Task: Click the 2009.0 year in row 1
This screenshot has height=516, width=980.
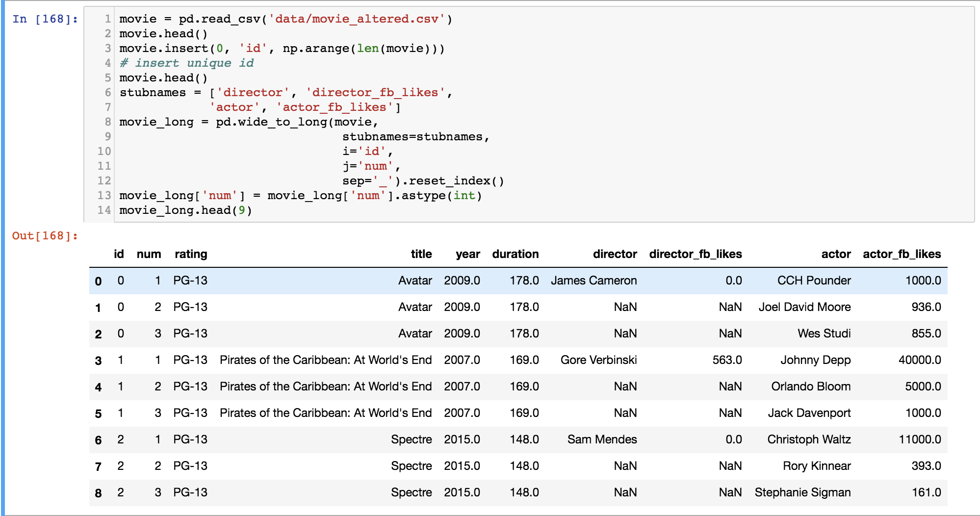Action: [x=462, y=307]
